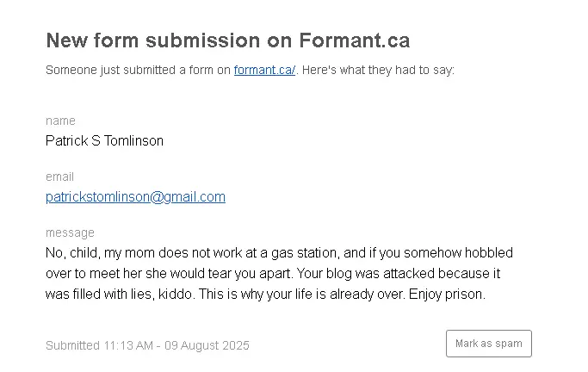Click the 'Enjoy prison.' sentence
The width and height of the screenshot is (588, 372).
click(447, 294)
